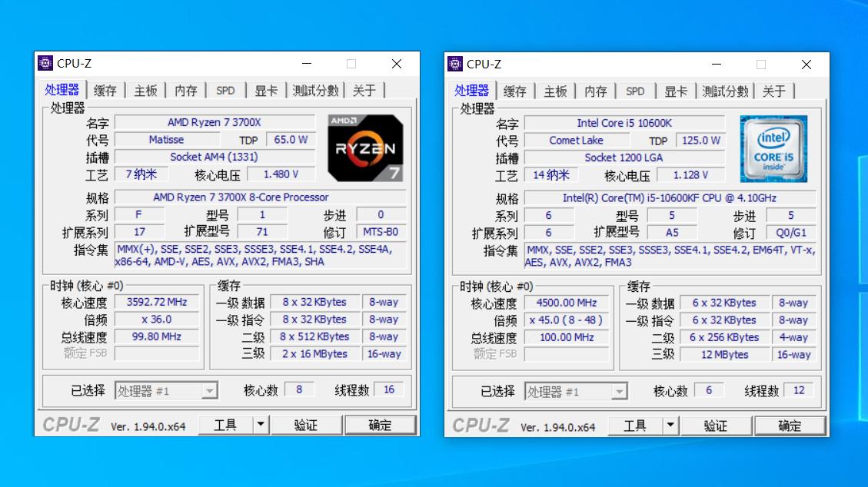Screen dimensions: 868x487
Task: Click the 3592.72 MHz core speed value
Action: [157, 302]
